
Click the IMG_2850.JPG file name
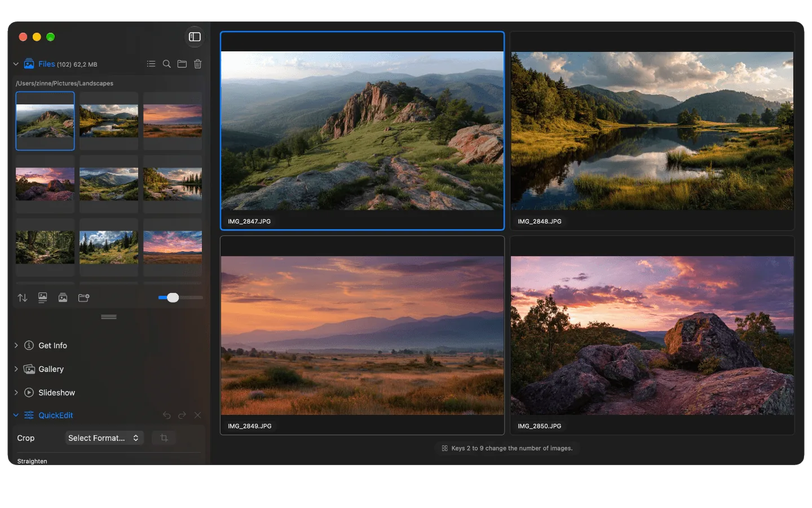point(540,426)
